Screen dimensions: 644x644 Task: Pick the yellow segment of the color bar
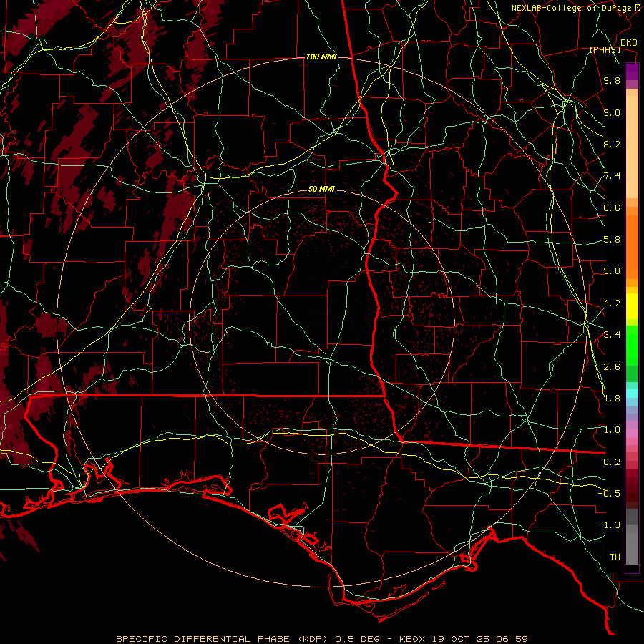pyautogui.click(x=632, y=306)
